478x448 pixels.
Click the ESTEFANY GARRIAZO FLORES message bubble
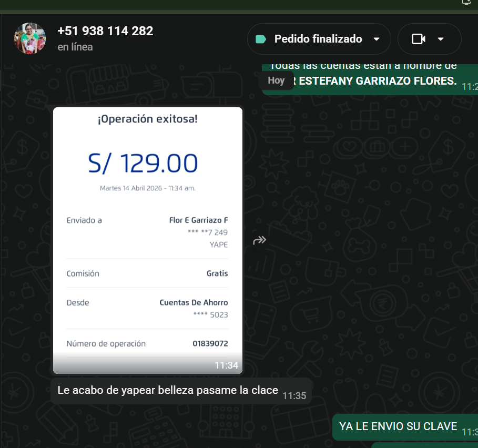(370, 79)
